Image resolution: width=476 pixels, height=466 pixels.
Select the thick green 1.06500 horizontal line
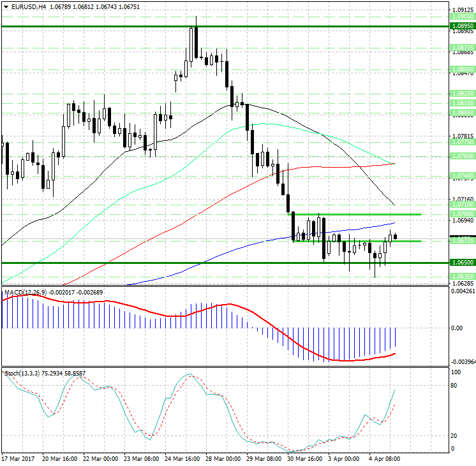pyautogui.click(x=225, y=263)
